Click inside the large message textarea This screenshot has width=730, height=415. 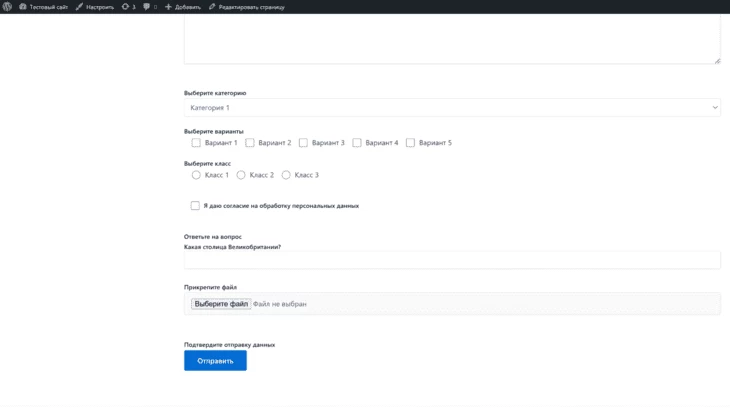pyautogui.click(x=452, y=39)
